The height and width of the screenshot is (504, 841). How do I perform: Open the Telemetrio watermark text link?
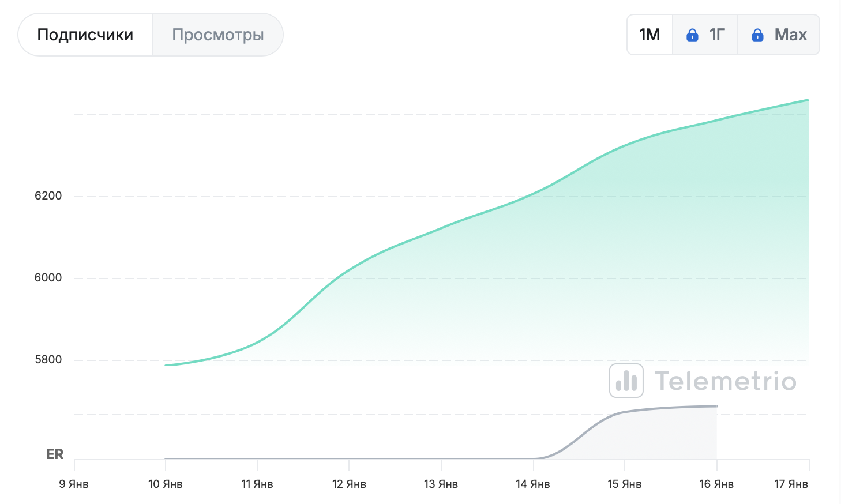click(x=726, y=381)
